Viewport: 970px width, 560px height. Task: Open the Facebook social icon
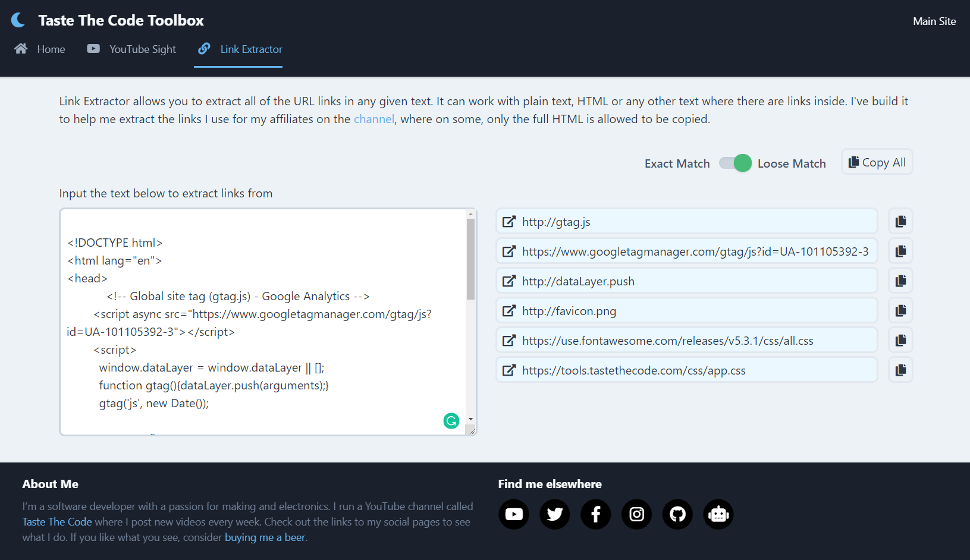[596, 514]
